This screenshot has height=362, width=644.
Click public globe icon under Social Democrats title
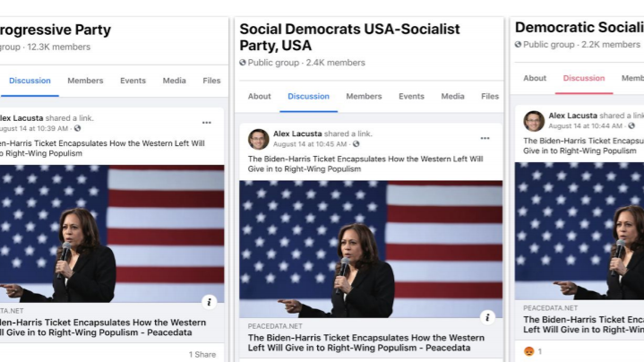[x=243, y=63]
